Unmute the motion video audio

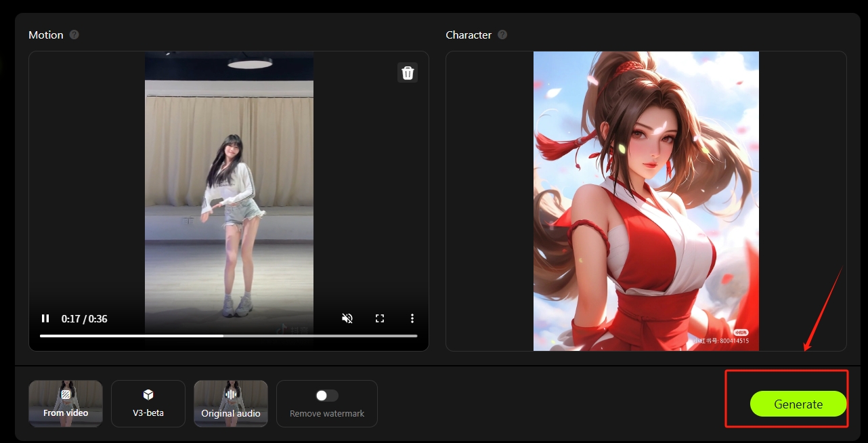pos(347,318)
